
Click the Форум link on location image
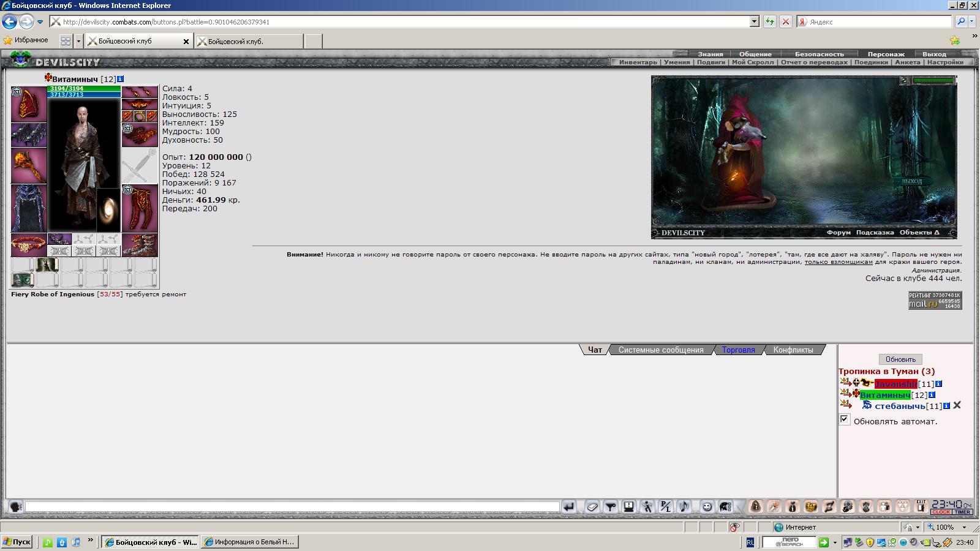click(839, 233)
